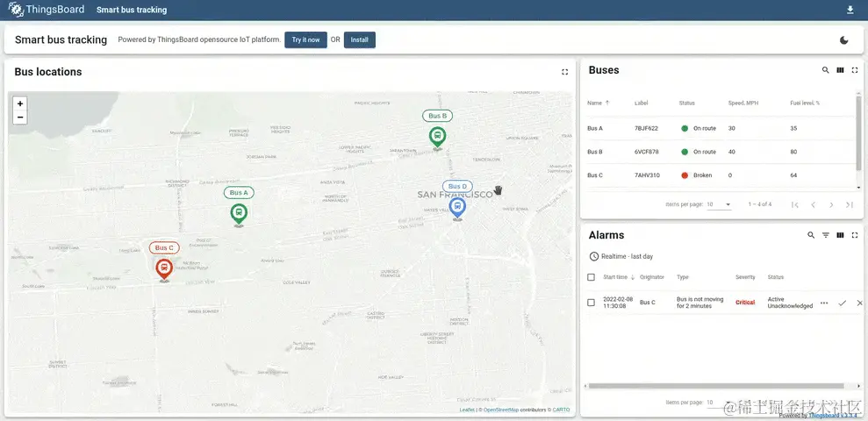Show columns selector in Buses widget

click(x=840, y=70)
